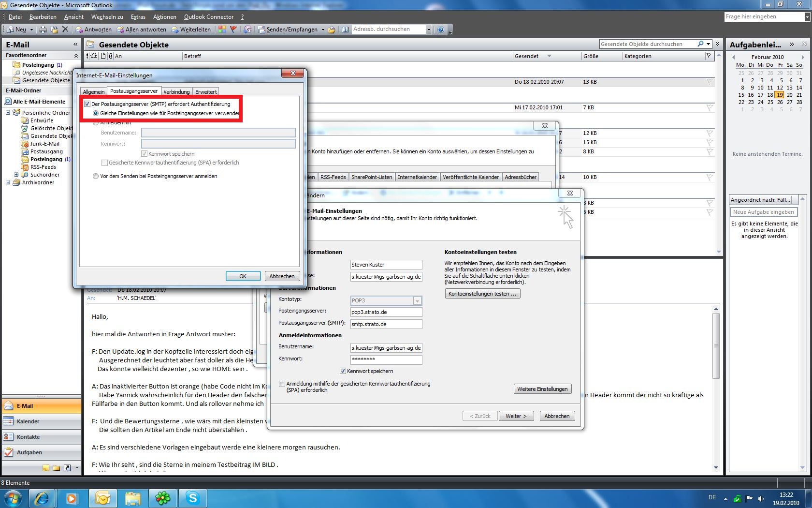Open the Bearbeiten menu
This screenshot has width=812, height=508.
pyautogui.click(x=43, y=17)
